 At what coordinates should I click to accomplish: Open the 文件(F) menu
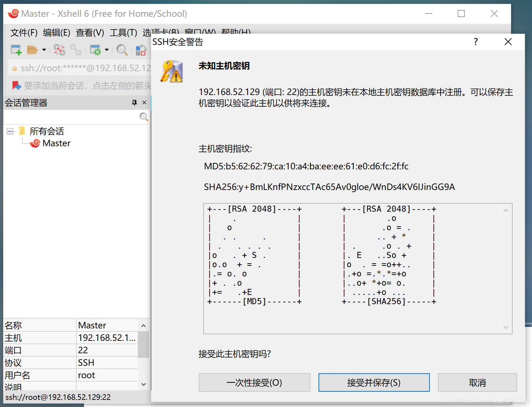24,33
